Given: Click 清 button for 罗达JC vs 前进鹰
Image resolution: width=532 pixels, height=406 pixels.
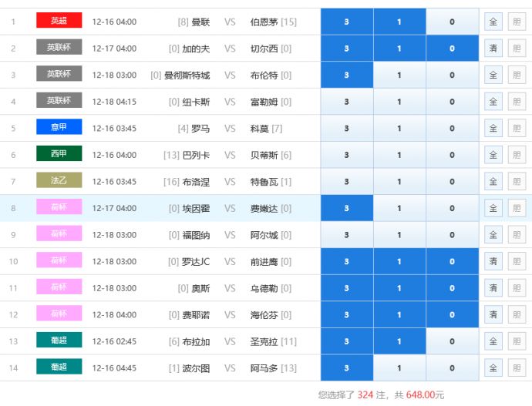Looking at the screenshot, I should [493, 261].
